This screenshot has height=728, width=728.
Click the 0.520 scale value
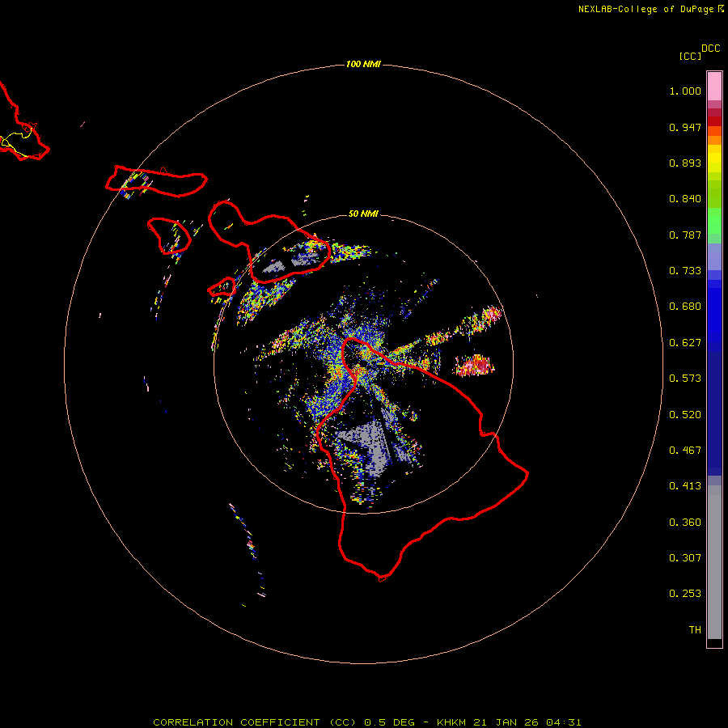[685, 415]
